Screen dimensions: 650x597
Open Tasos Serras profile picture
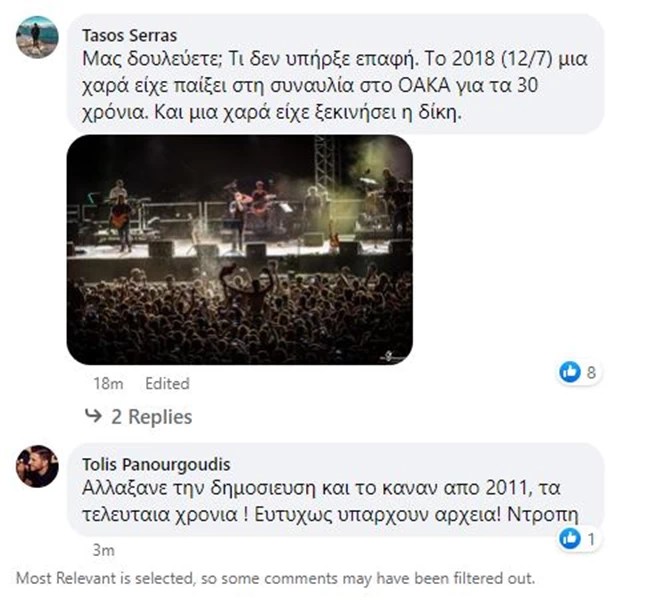tap(37, 37)
